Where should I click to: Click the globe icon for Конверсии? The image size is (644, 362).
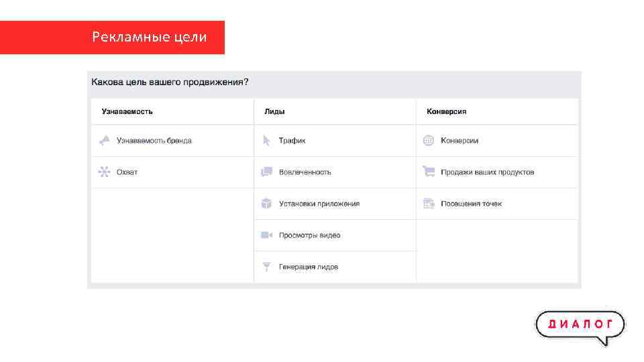click(428, 141)
